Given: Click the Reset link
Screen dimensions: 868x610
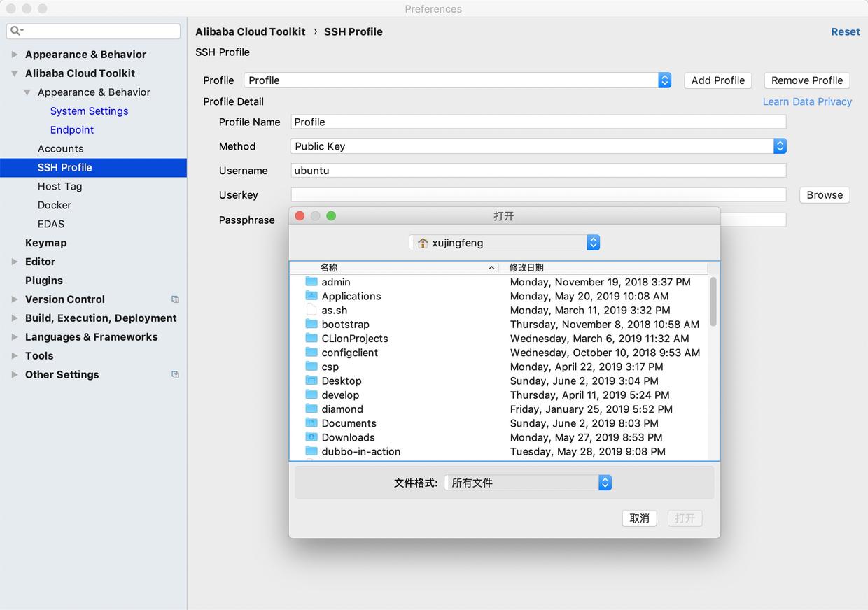Looking at the screenshot, I should point(846,31).
